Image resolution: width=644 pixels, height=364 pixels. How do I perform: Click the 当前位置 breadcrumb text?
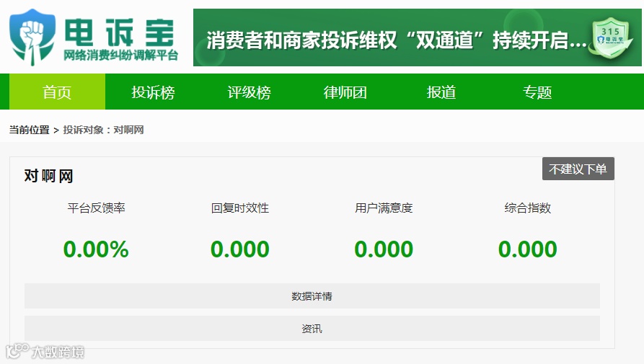click(29, 130)
